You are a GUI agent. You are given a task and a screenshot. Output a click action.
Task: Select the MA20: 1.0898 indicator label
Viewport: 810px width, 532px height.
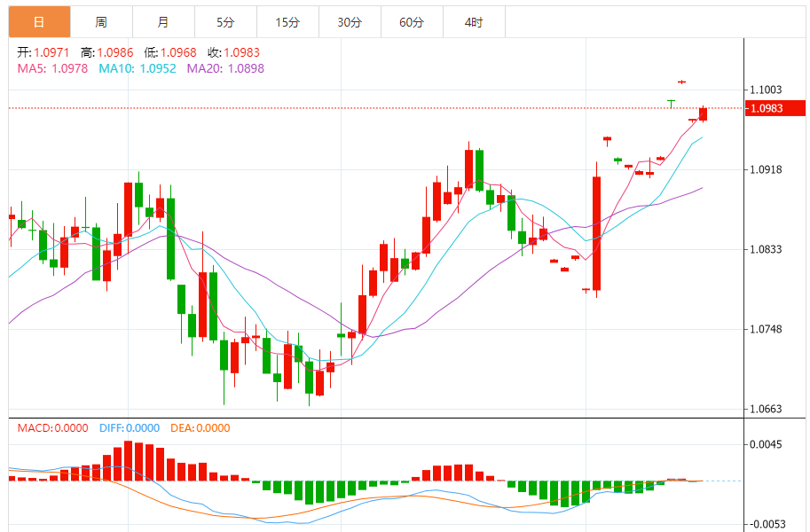225,68
